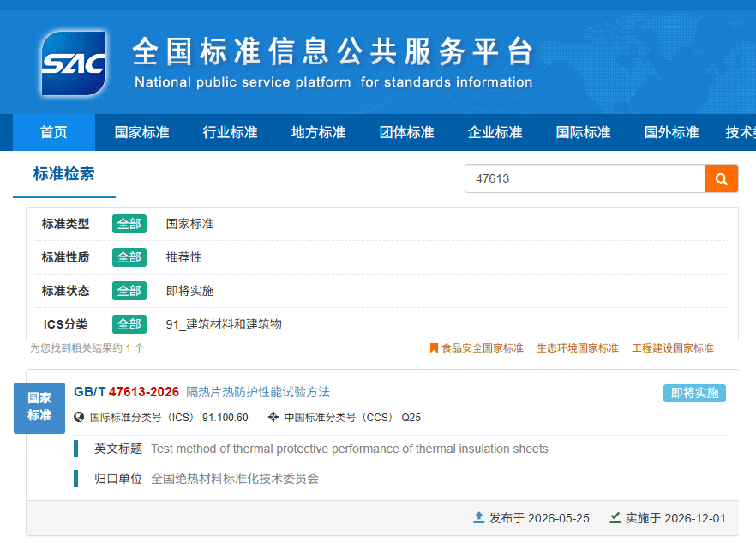Click 全国绝热材料标准化技术委员会 committee name
The width and height of the screenshot is (756, 543).
click(235, 479)
